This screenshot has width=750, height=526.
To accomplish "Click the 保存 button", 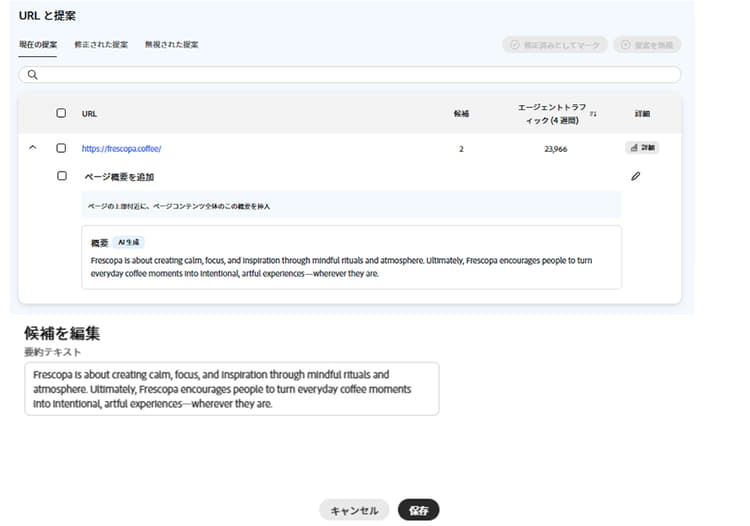I will (x=419, y=510).
